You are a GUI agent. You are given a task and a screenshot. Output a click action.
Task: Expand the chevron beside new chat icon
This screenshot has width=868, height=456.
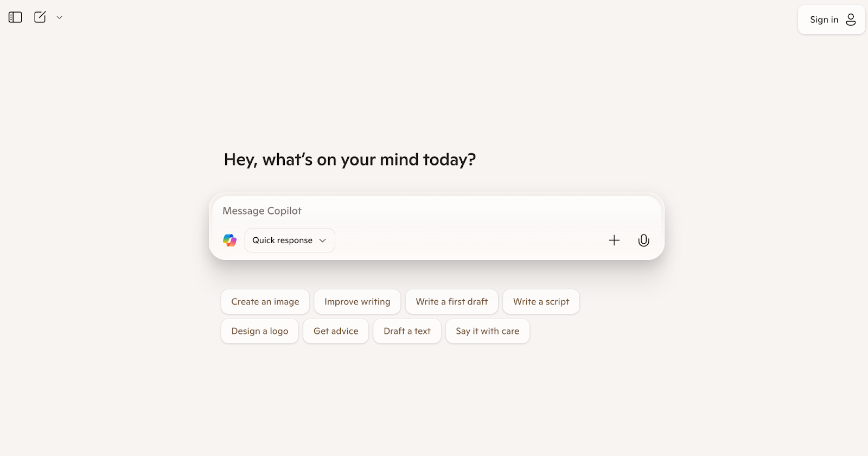[x=60, y=17]
